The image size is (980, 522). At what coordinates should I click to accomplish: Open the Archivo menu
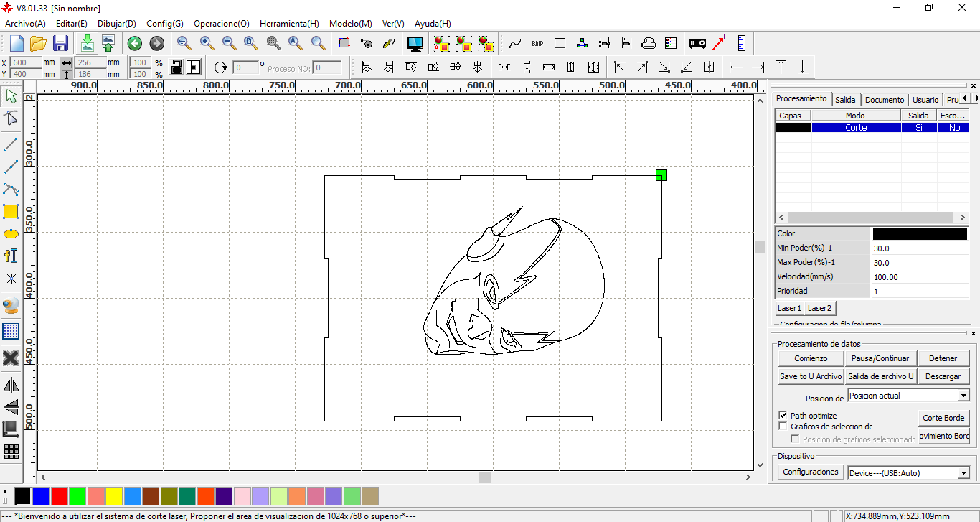click(26, 24)
